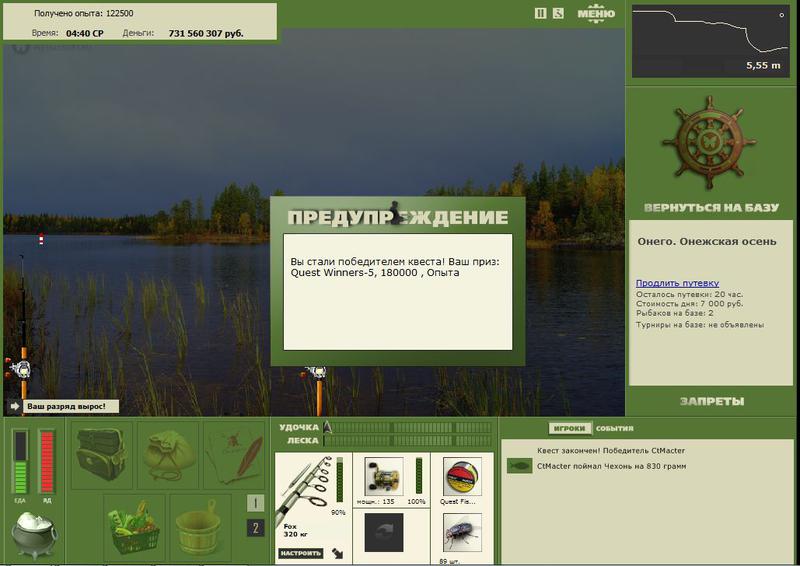
Task: Click 'Осталось путевки: 20 час.' text
Action: [x=689, y=294]
